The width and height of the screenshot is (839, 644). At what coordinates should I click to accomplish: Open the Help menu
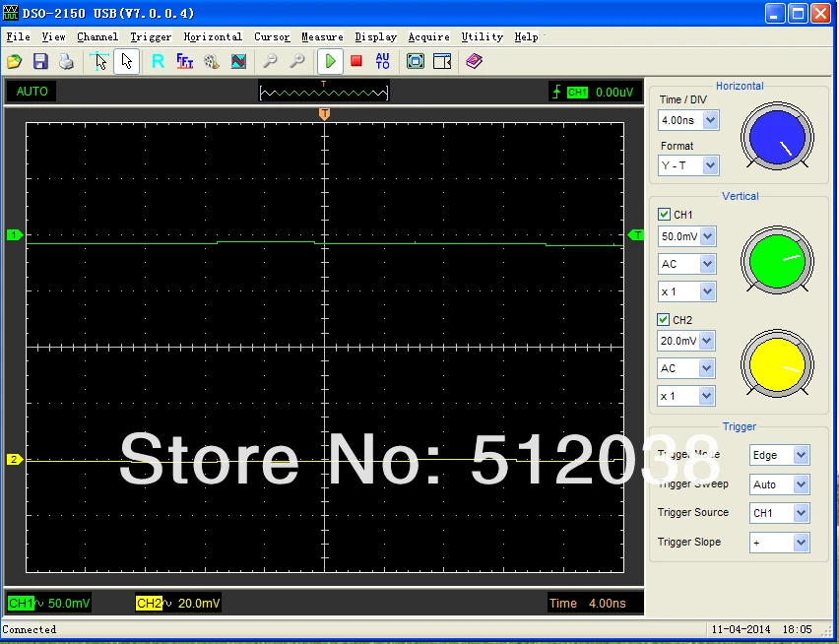click(526, 36)
